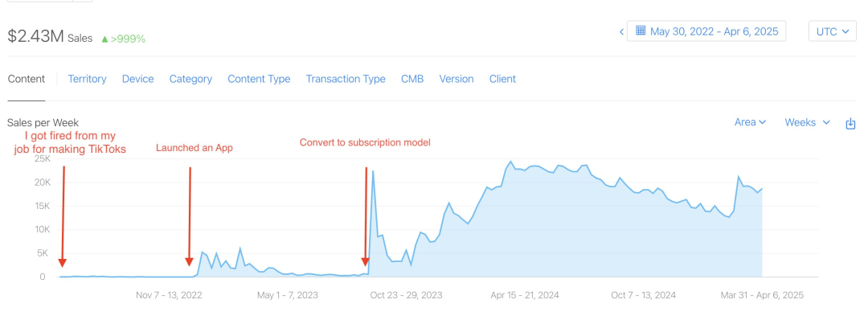
Task: Switch to the Territory tab
Action: coord(87,79)
